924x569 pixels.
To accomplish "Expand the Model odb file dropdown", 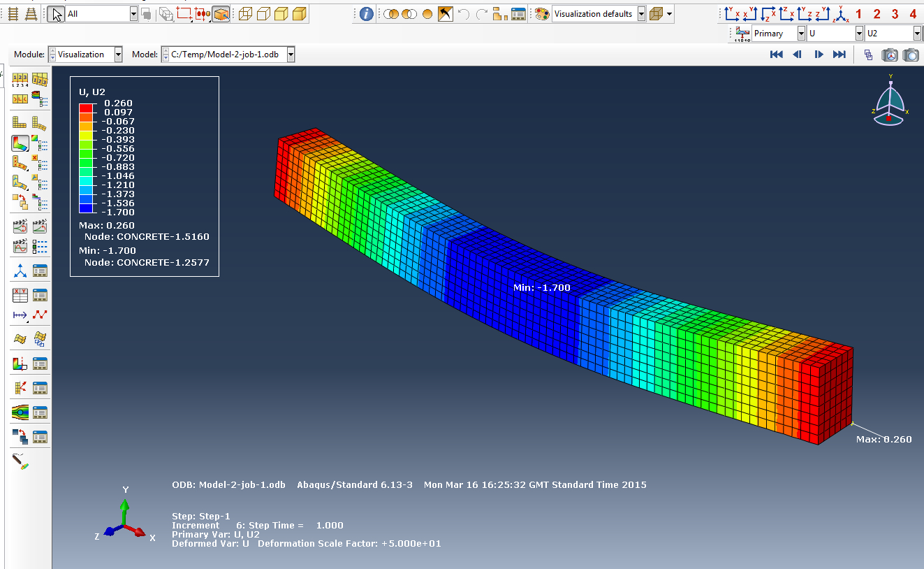I will pyautogui.click(x=291, y=55).
